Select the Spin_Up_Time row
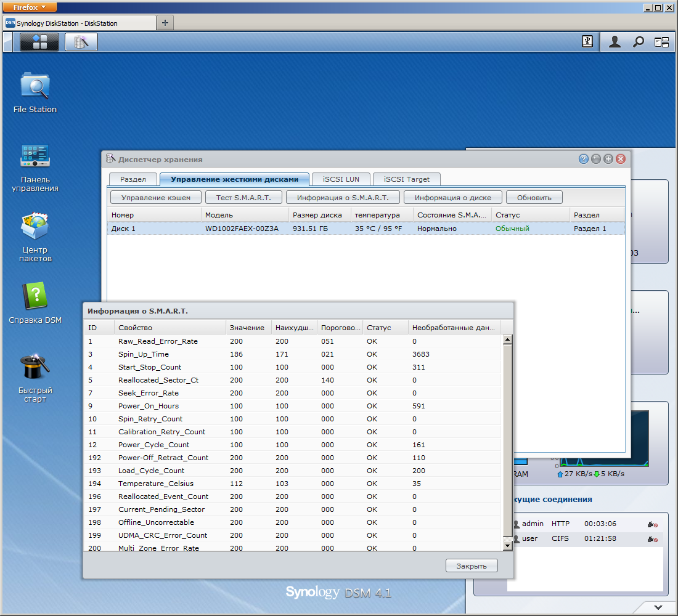Screen dimensions: 678x616 coord(292,354)
